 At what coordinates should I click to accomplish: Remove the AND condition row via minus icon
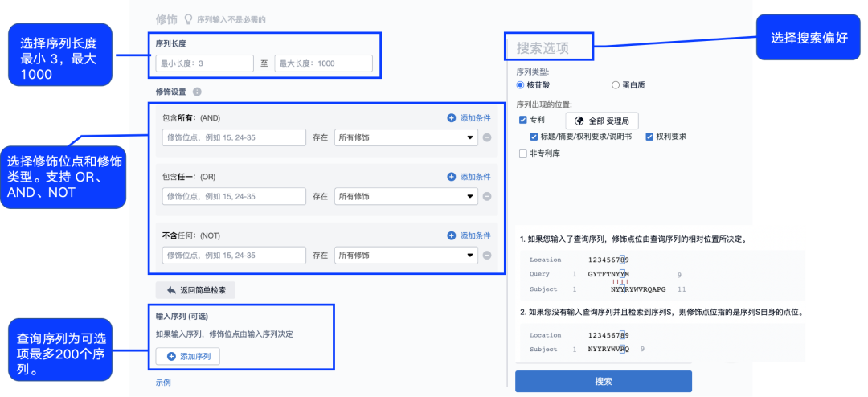pos(487,138)
